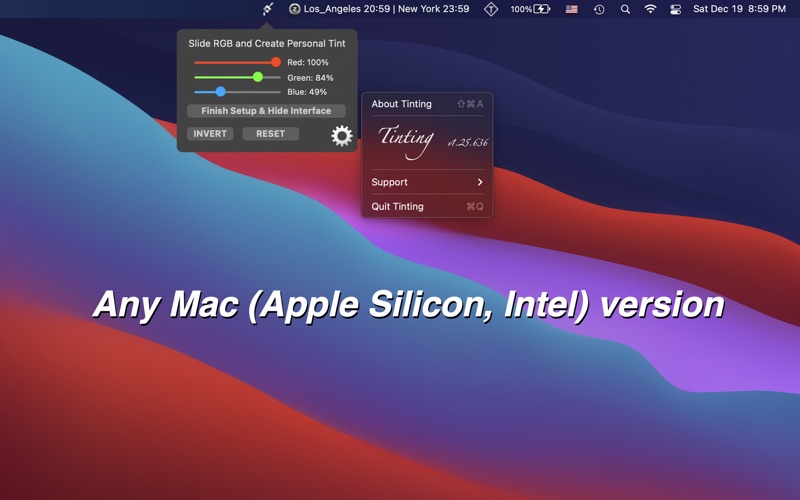The height and width of the screenshot is (500, 800).
Task: Click the Tinting script logo in menu
Action: (406, 141)
